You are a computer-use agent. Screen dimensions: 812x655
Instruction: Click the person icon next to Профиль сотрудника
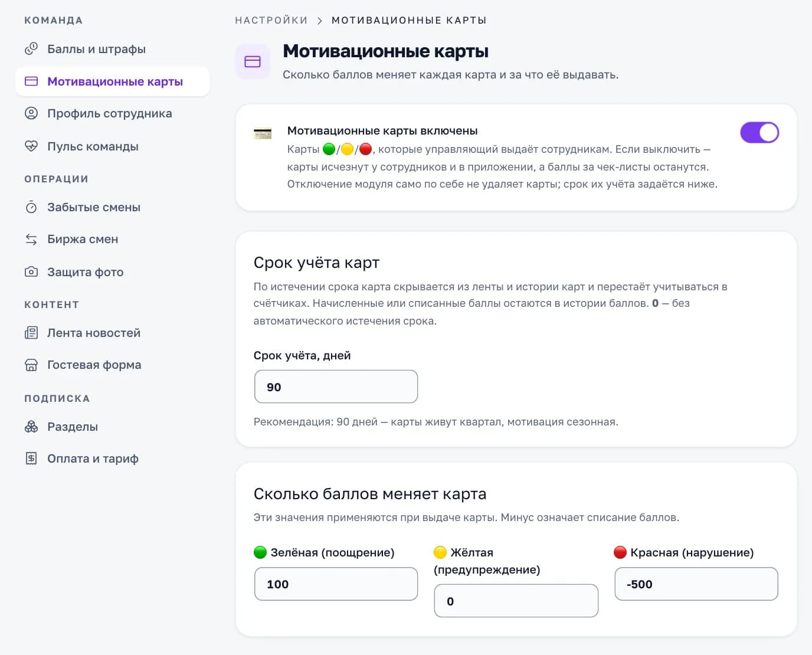tap(31, 113)
